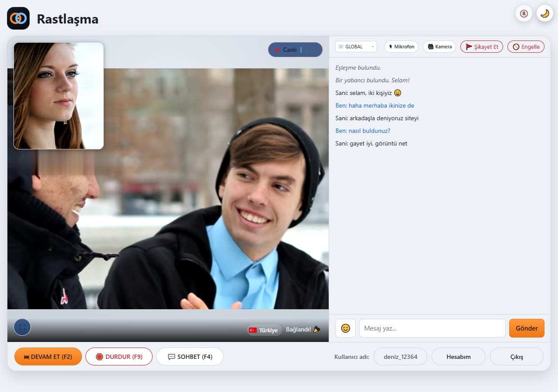Screen dimensions: 558x392
Task: Report the stranger with Şikayet Et
Action: 482,47
